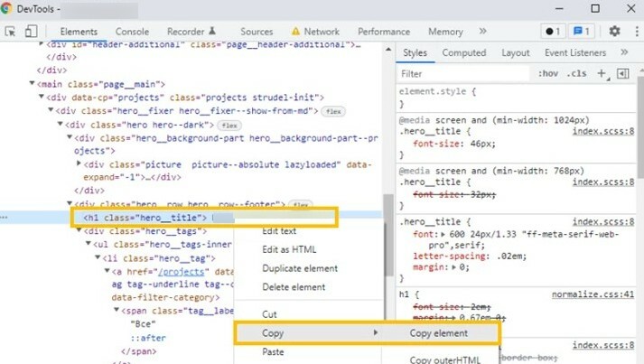Screen dimensions: 644x364
Task: Collapse the hero__fixer div node
Action: click(51, 110)
